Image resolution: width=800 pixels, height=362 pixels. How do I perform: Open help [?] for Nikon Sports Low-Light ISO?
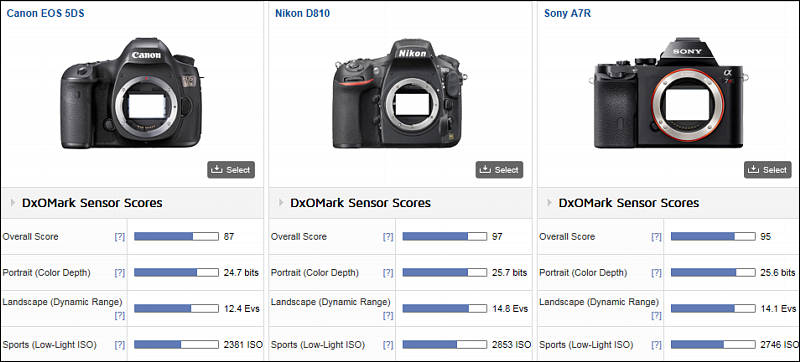(x=388, y=345)
